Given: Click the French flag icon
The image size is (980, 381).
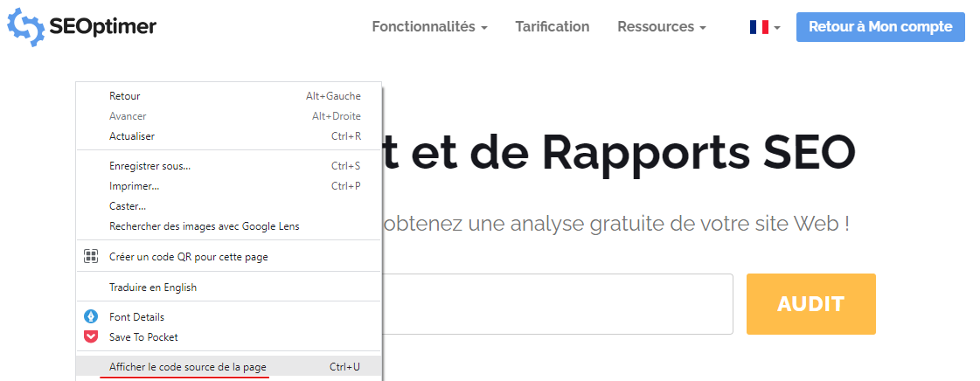Looking at the screenshot, I should [759, 27].
